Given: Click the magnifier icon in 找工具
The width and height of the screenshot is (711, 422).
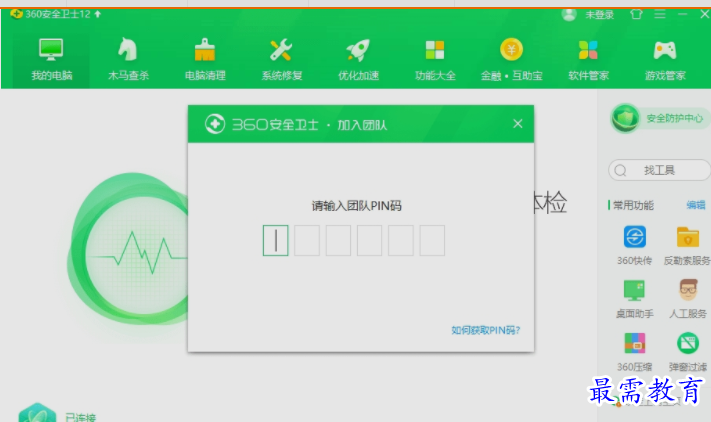Looking at the screenshot, I should click(x=620, y=170).
